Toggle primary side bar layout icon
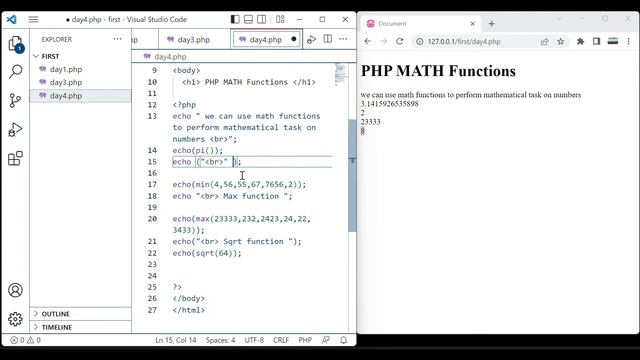The height and width of the screenshot is (360, 640). 235,19
